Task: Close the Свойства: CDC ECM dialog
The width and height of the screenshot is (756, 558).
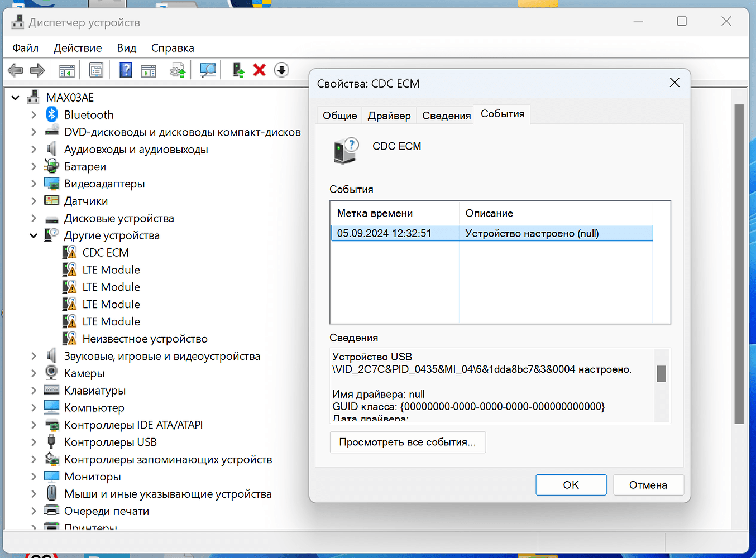Action: coord(674,83)
